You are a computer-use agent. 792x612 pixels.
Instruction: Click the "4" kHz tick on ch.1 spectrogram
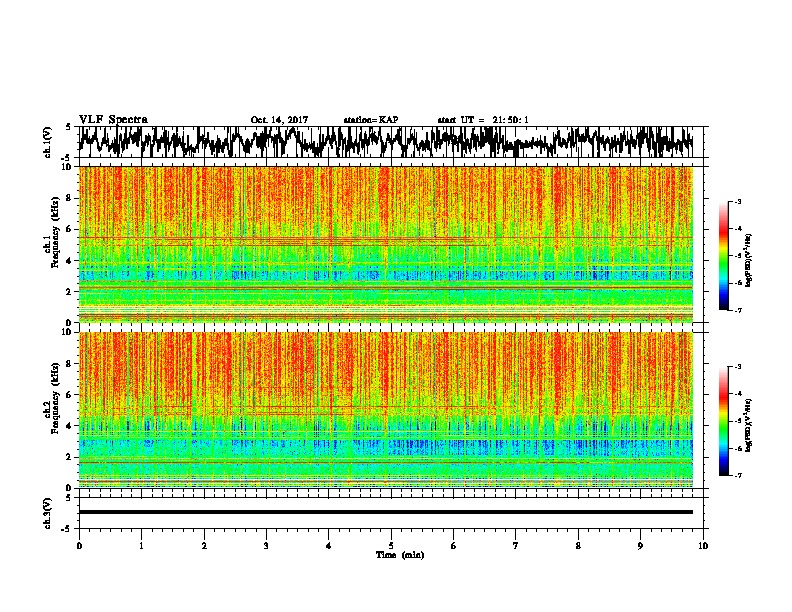(x=70, y=261)
